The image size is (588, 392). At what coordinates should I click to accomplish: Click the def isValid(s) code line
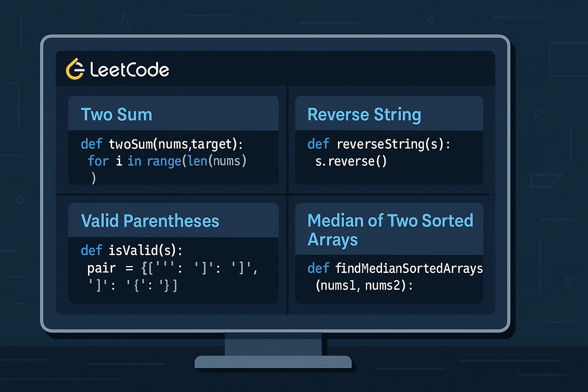[132, 250]
